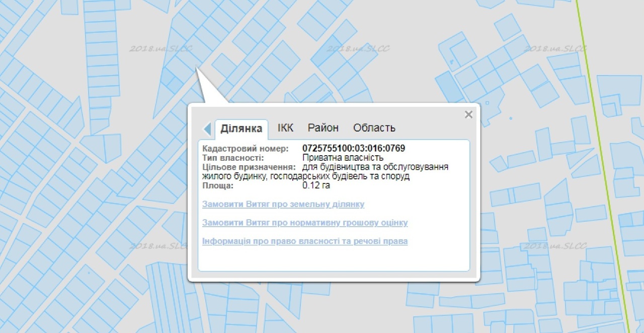Open the Область tab
Image resolution: width=644 pixels, height=333 pixels.
tap(374, 128)
